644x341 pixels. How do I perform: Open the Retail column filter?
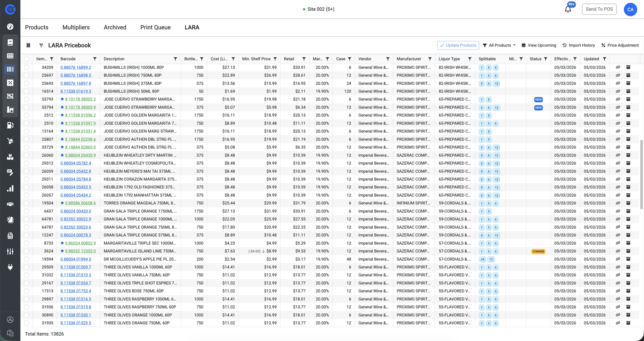pyautogui.click(x=304, y=59)
